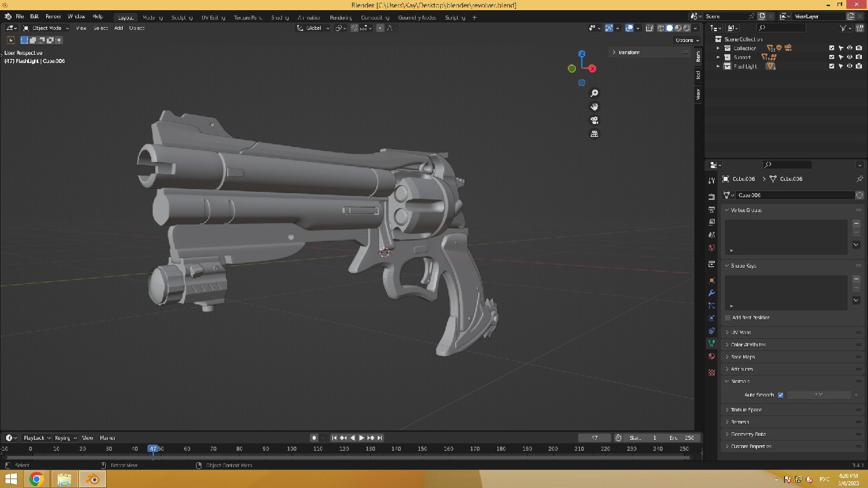Toggle proportional editing icon
Viewport: 868px width, 488px height.
click(380, 28)
